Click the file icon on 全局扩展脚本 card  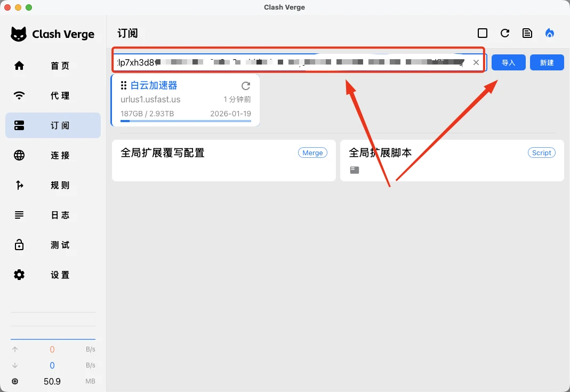click(355, 170)
